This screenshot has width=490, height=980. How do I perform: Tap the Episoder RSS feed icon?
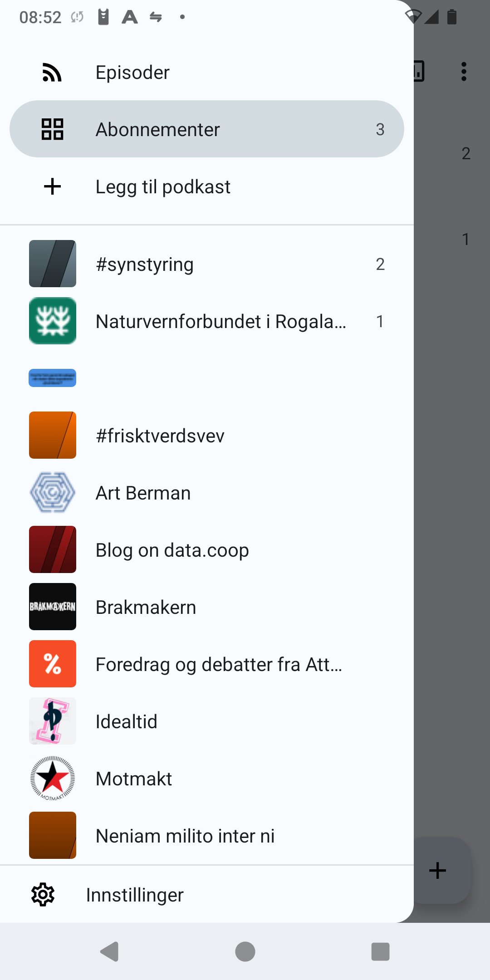click(x=52, y=73)
